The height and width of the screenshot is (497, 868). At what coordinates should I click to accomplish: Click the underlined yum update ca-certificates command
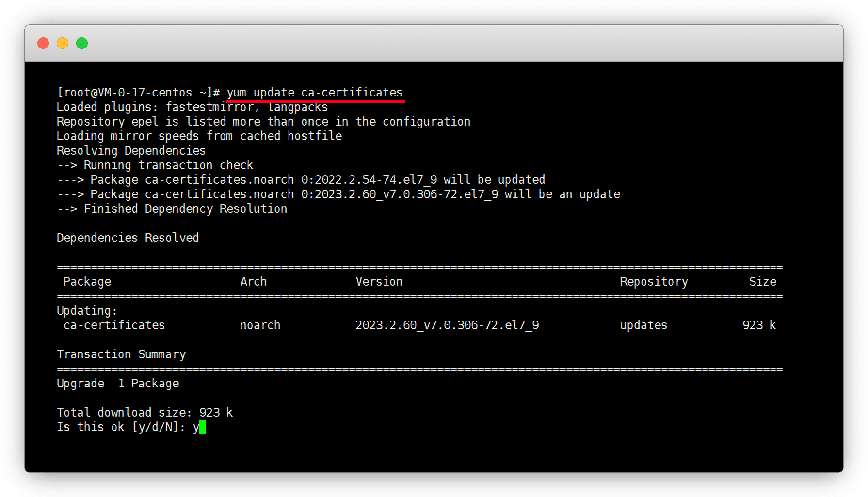[315, 93]
